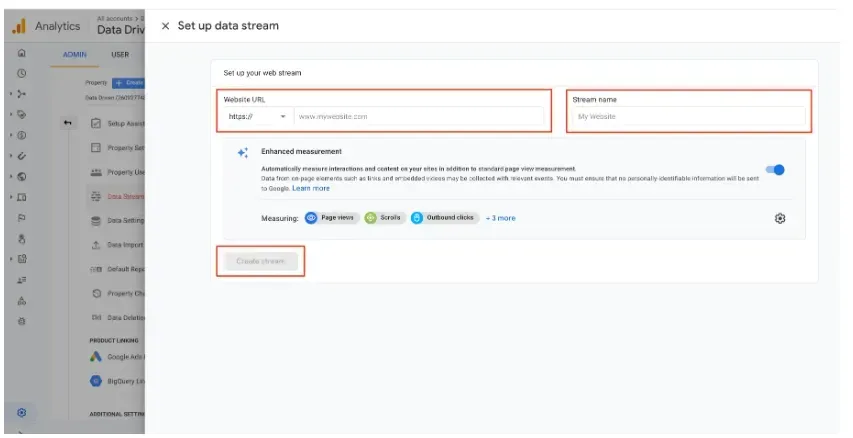Click the Enhanced measurement sparkle icon

click(243, 153)
